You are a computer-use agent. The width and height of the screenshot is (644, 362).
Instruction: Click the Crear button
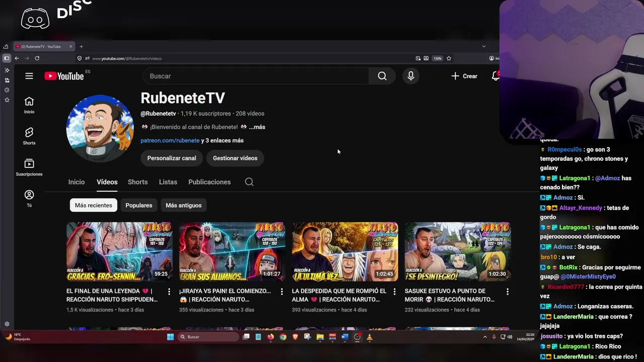(x=464, y=76)
